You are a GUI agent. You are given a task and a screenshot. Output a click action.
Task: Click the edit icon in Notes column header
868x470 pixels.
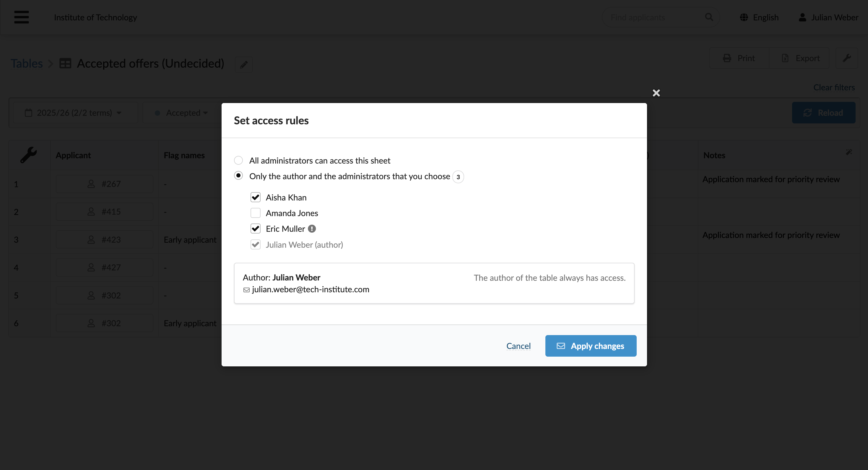pos(849,152)
